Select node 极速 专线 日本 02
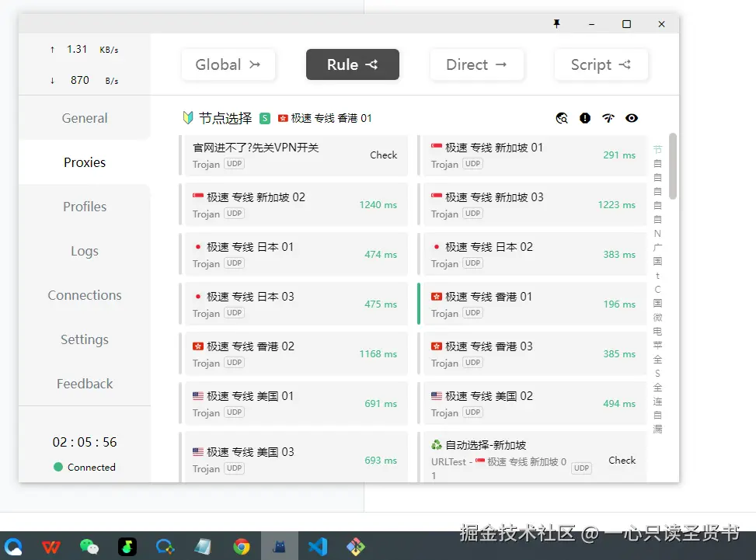 [x=531, y=255]
